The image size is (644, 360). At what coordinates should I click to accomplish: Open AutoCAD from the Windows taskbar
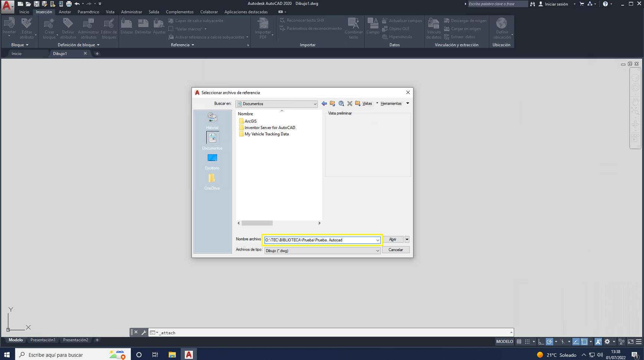[x=189, y=355]
